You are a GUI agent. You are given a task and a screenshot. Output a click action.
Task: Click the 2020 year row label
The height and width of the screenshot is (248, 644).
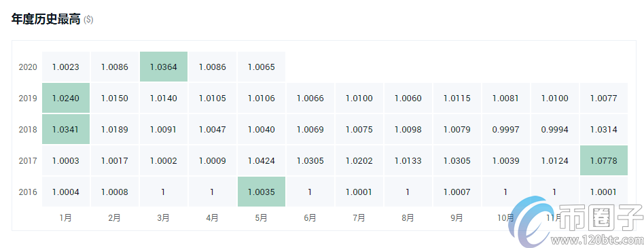coord(28,67)
